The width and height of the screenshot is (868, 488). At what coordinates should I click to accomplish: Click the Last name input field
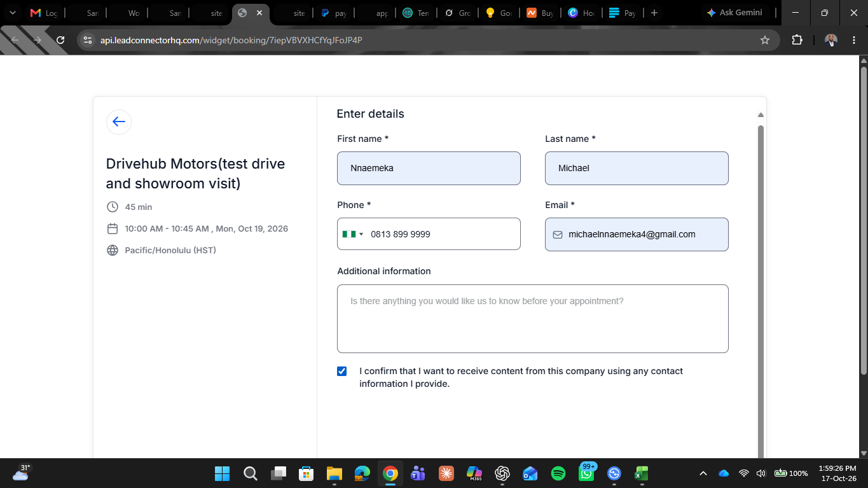[637, 169]
